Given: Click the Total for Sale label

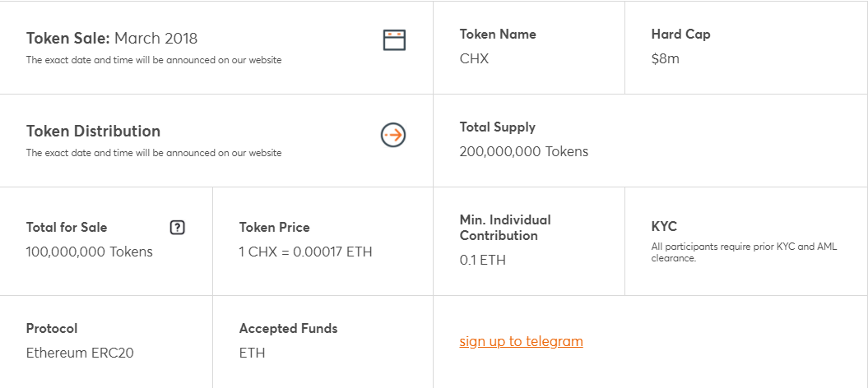Looking at the screenshot, I should click(x=67, y=228).
